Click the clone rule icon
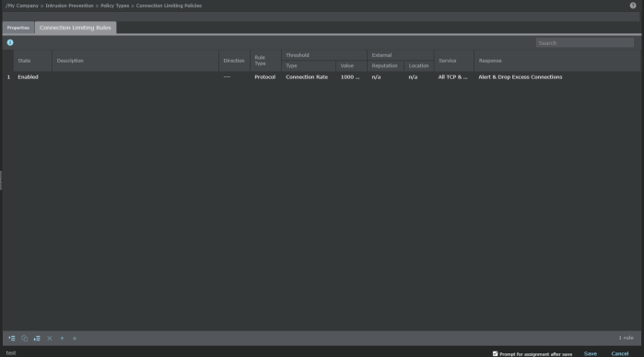Screen dimensions: 644x357 tap(24, 338)
